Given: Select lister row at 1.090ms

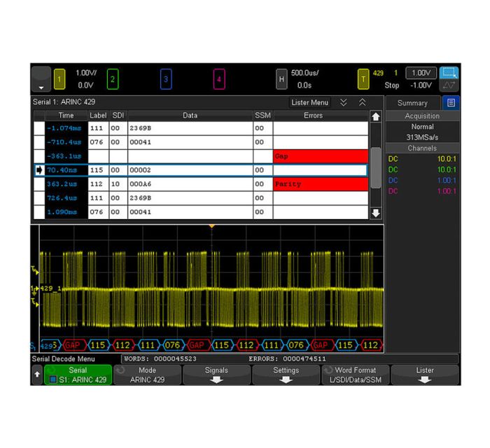Looking at the screenshot, I should click(x=201, y=212).
